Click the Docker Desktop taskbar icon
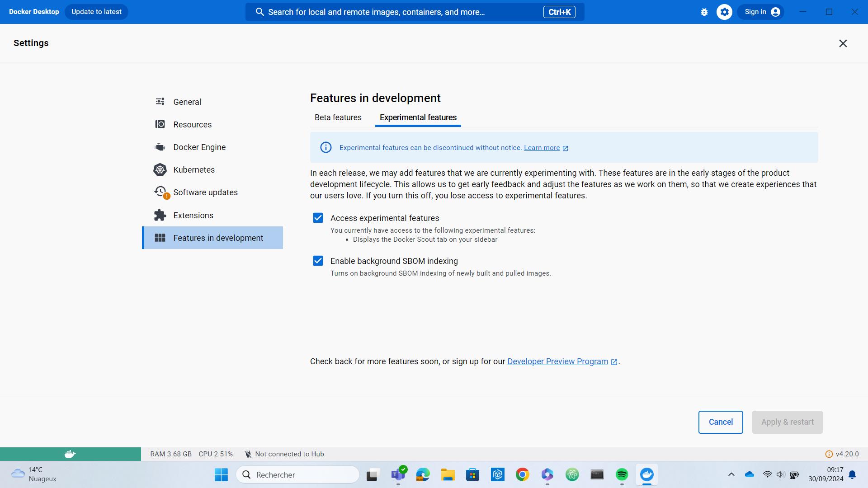Image resolution: width=868 pixels, height=488 pixels. [x=646, y=474]
